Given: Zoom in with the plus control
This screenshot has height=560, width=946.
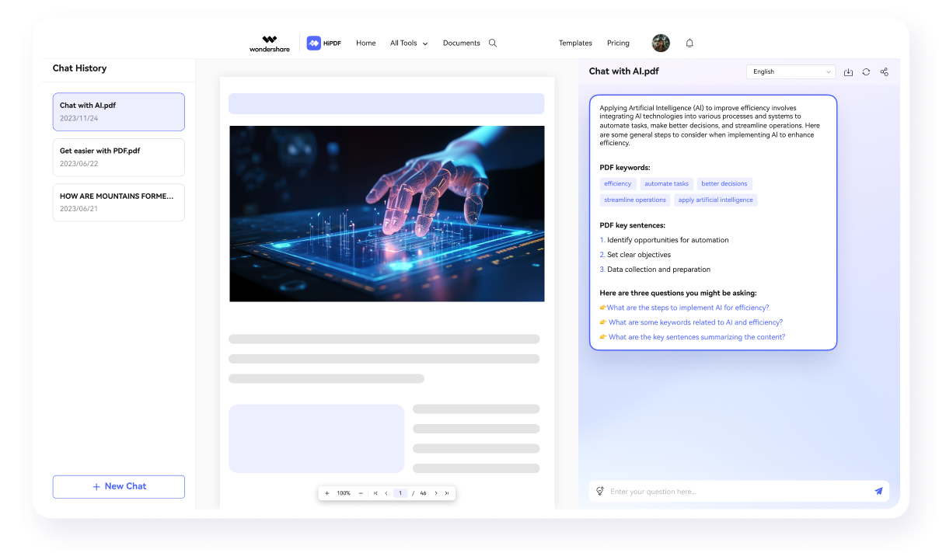Looking at the screenshot, I should (x=327, y=492).
